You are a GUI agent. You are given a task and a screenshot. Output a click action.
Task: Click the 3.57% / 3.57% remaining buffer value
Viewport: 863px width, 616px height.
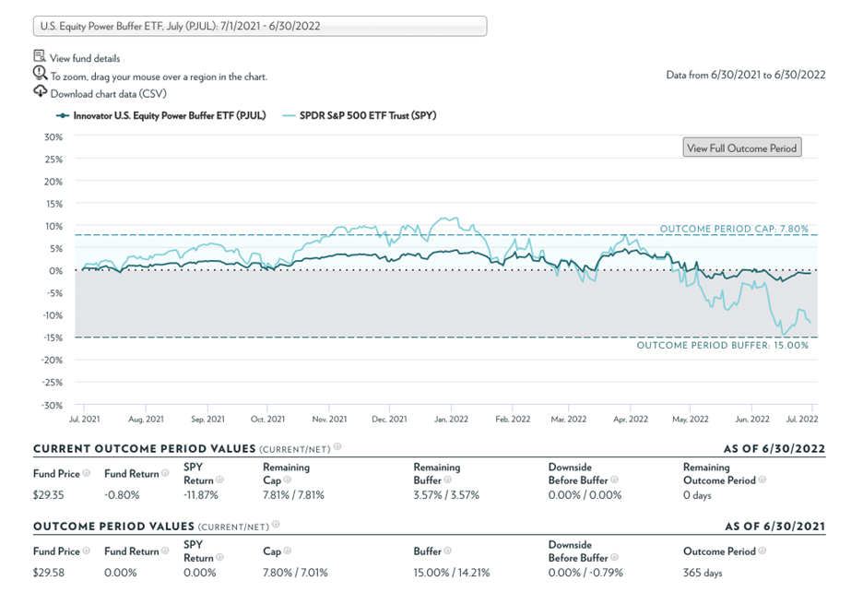(446, 495)
